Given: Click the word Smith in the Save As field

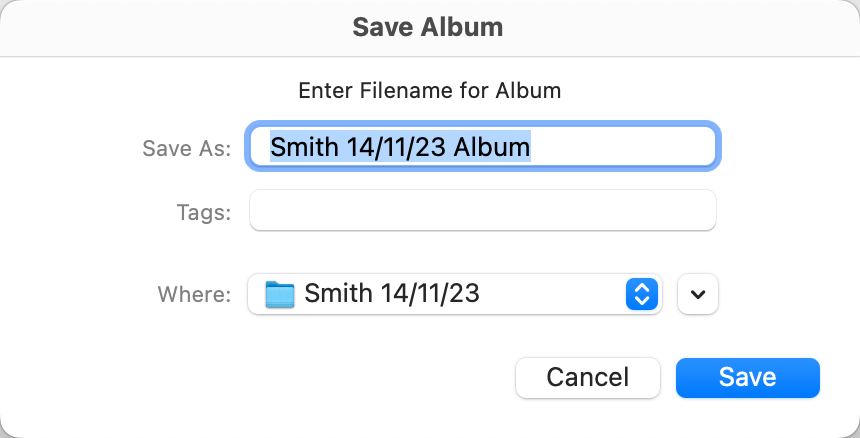Looking at the screenshot, I should (x=304, y=148).
